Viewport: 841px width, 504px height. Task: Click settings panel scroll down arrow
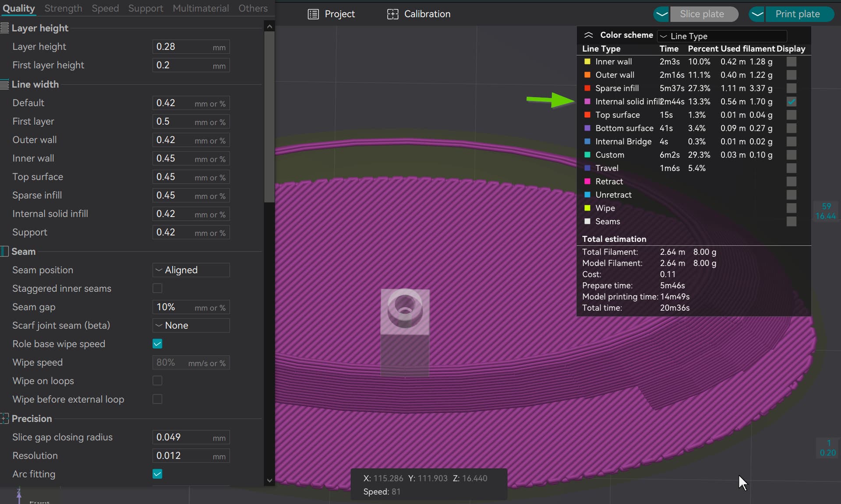pyautogui.click(x=269, y=480)
